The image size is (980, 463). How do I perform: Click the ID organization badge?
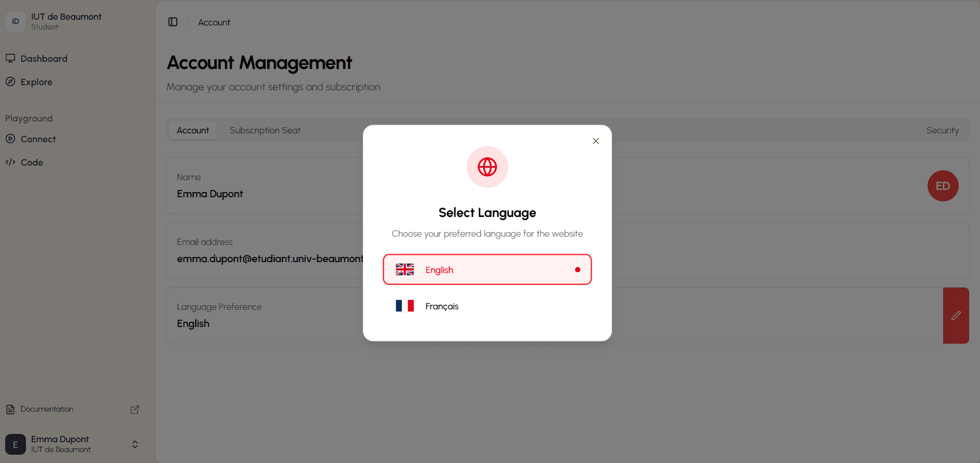click(x=16, y=21)
